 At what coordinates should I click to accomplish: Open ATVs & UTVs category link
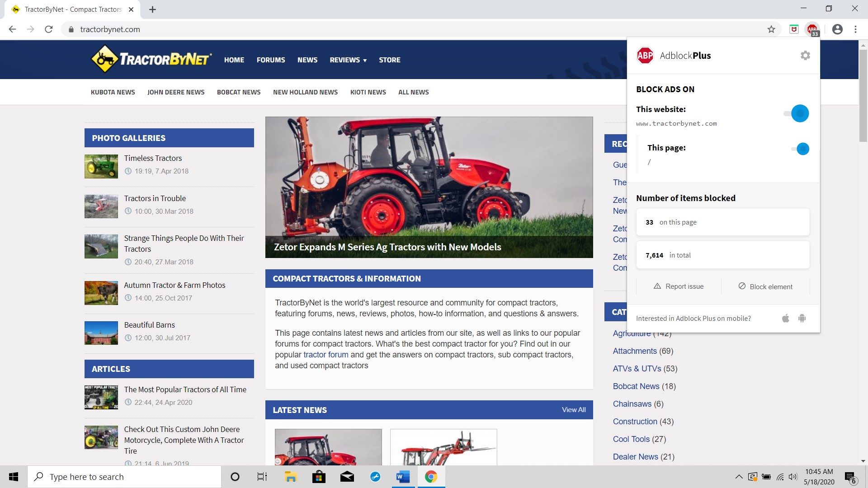[x=637, y=369]
